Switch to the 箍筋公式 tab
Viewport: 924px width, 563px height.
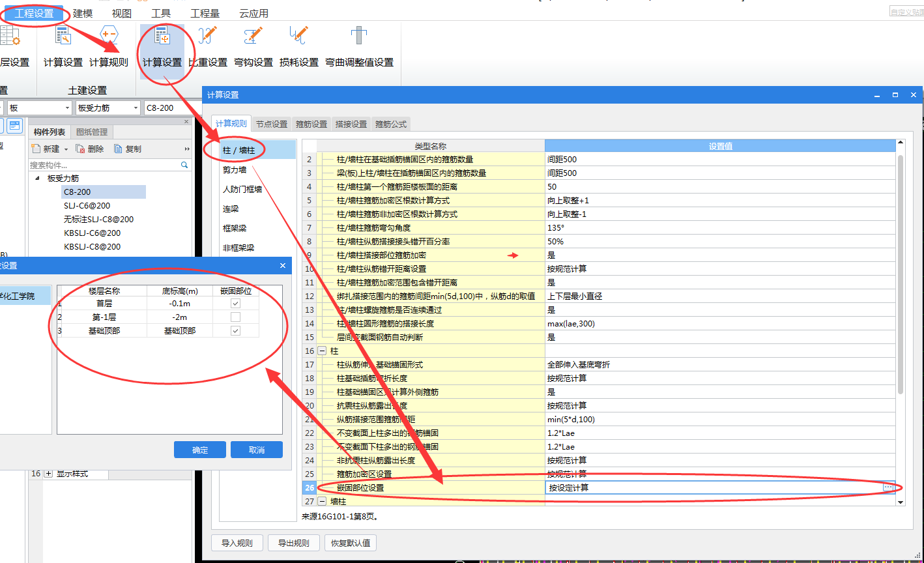tap(391, 124)
